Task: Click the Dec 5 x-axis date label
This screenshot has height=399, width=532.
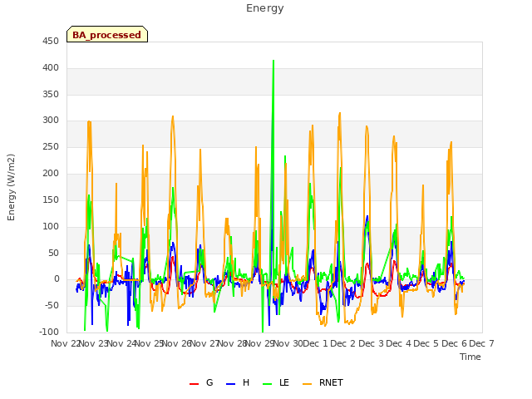Action: (426, 343)
